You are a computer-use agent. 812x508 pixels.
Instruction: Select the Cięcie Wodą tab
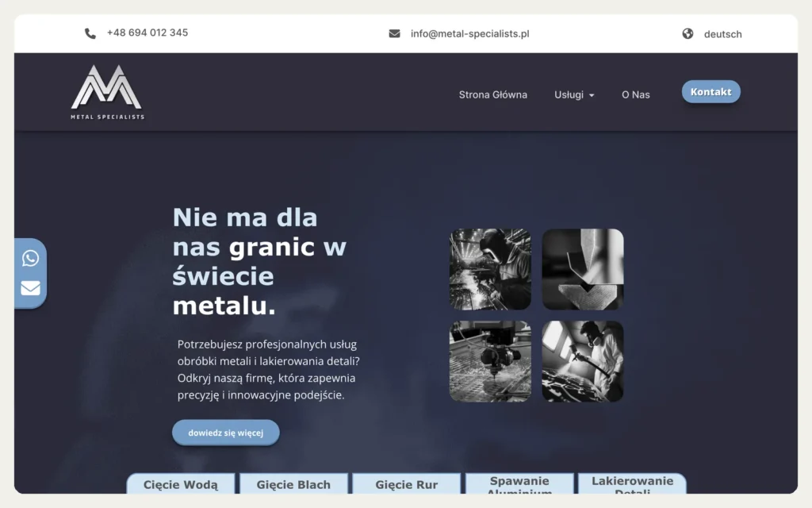click(181, 484)
